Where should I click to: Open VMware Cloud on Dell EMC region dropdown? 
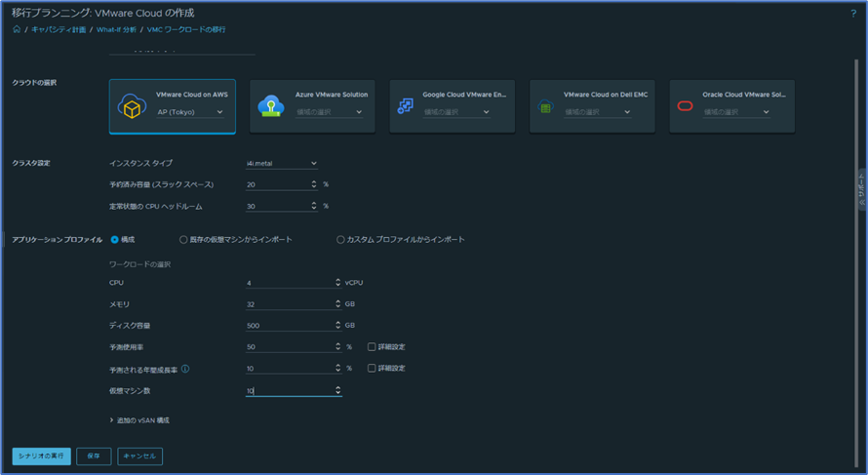click(598, 112)
